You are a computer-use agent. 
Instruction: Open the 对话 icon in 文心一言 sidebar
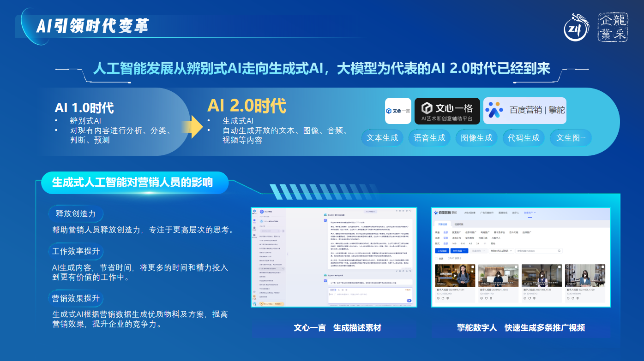pos(254,222)
